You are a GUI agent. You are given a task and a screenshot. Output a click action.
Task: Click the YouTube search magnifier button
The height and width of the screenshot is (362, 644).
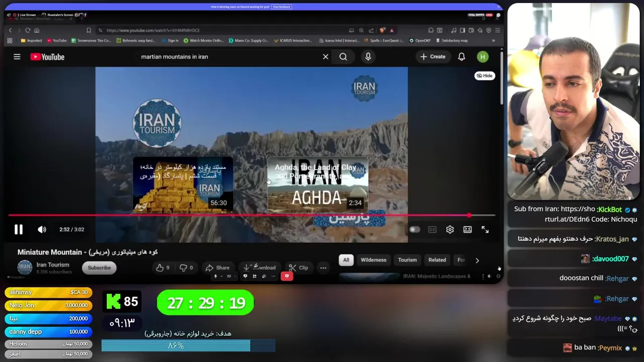343,57
